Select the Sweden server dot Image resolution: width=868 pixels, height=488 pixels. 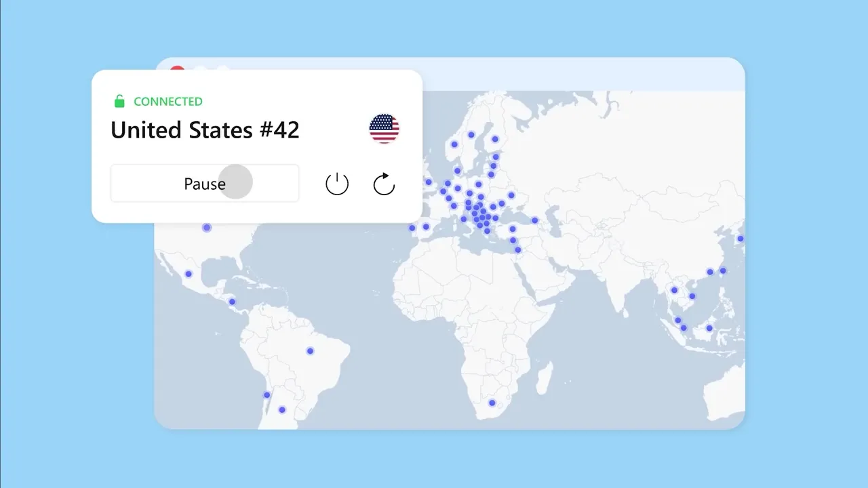(471, 134)
